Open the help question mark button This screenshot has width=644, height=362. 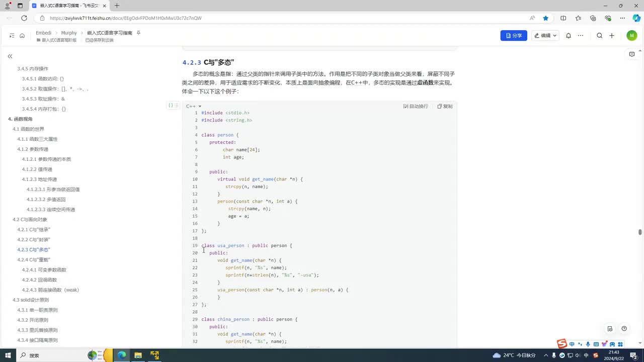[x=624, y=329]
